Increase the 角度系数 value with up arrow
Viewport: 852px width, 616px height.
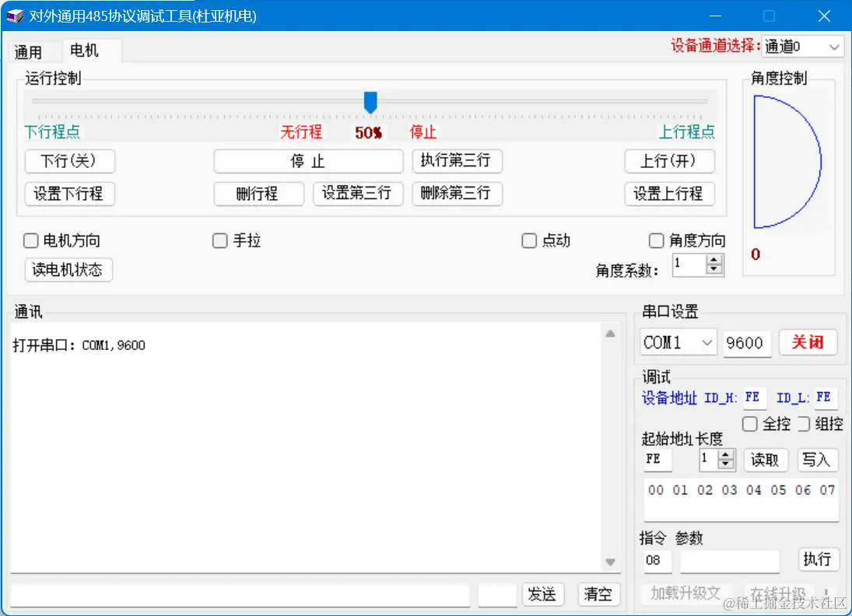pos(714,261)
